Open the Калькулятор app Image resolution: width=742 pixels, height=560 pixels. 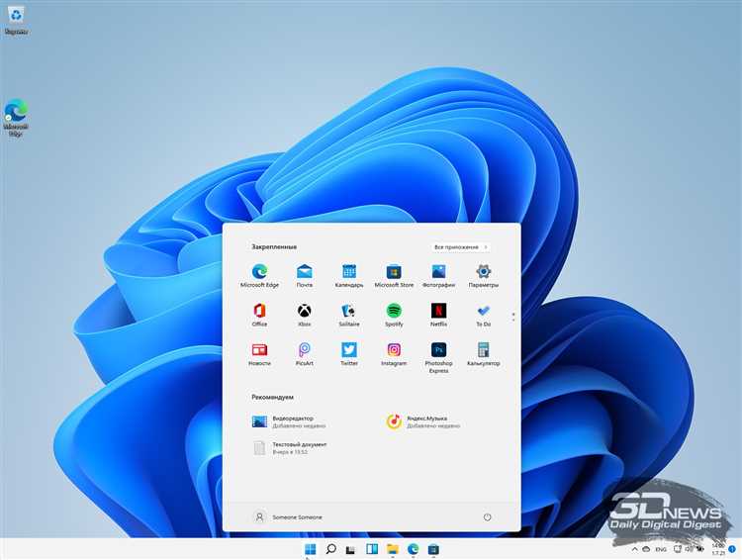[483, 354]
